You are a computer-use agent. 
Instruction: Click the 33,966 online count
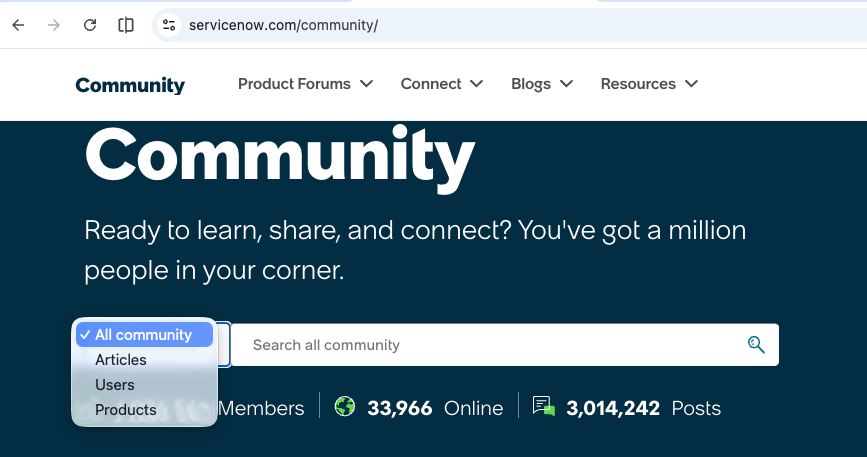[400, 408]
